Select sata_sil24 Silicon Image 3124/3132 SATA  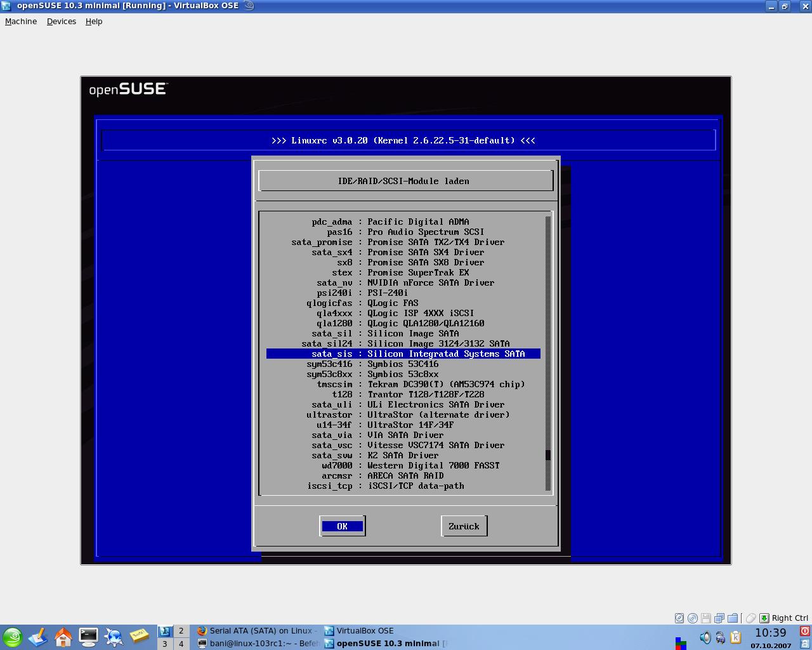403,343
